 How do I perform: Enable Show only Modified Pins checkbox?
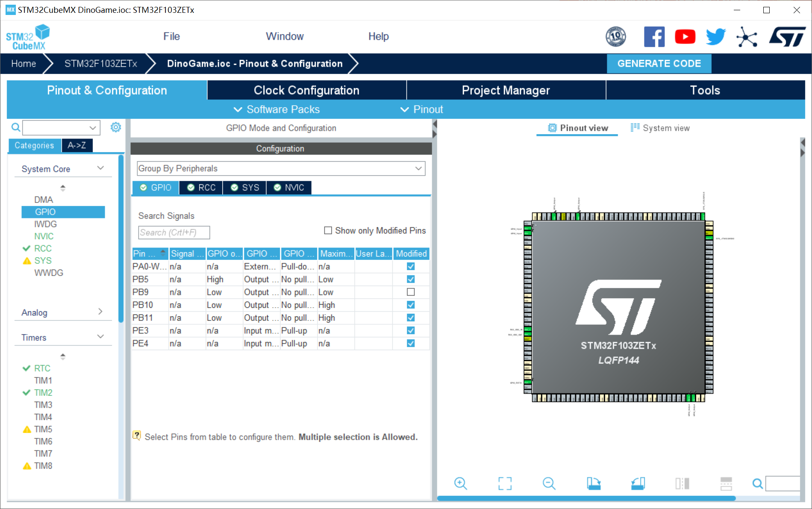[328, 230]
